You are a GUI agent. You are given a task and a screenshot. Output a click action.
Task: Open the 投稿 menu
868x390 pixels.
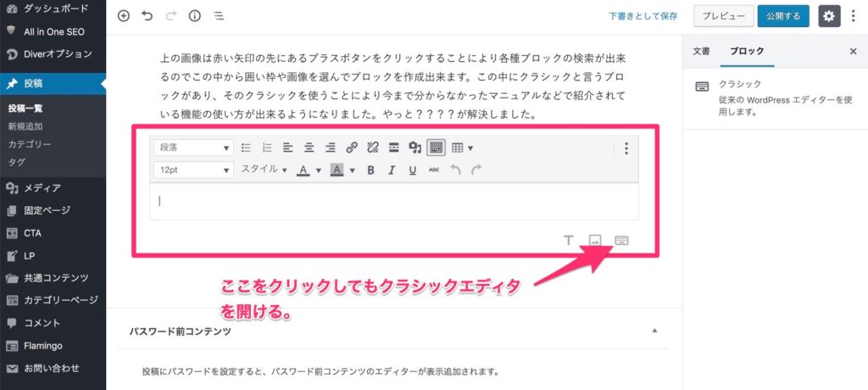click(53, 84)
